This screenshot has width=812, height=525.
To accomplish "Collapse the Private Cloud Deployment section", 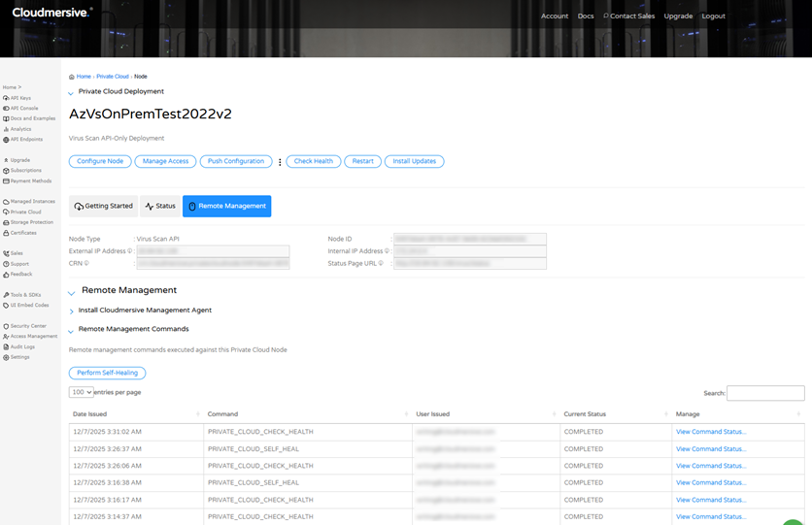I will (71, 93).
